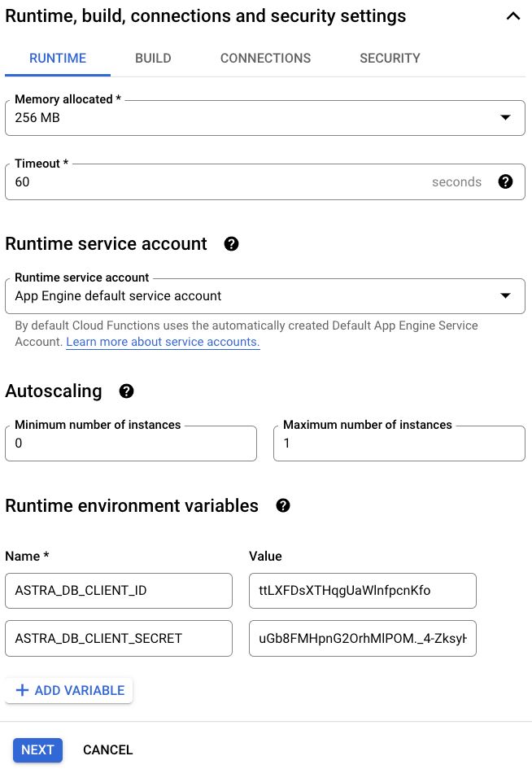Click the Maximum number of instances field
Viewport: 532px width, 769px height.
399,443
